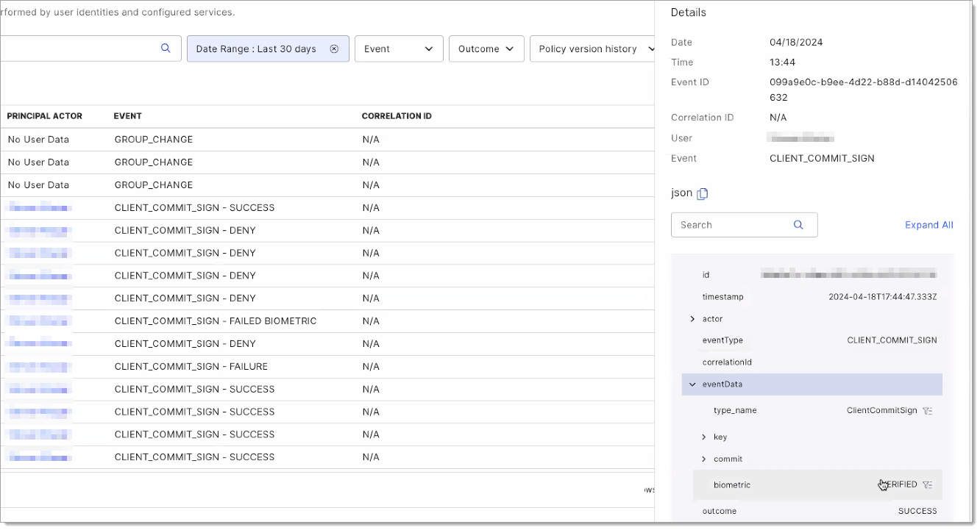Expand the actor node in the JSON tree
Image resolution: width=980 pixels, height=530 pixels.
click(692, 319)
